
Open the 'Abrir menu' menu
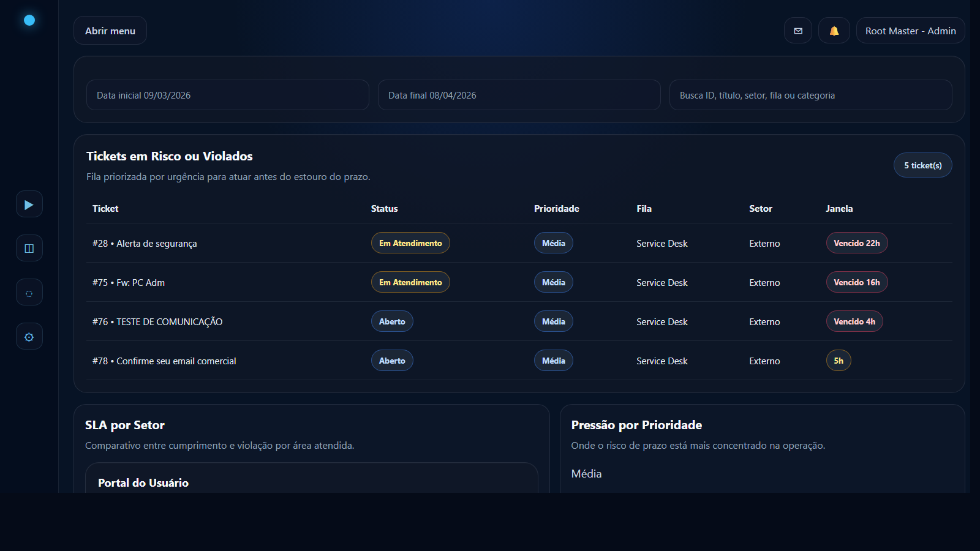tap(110, 30)
